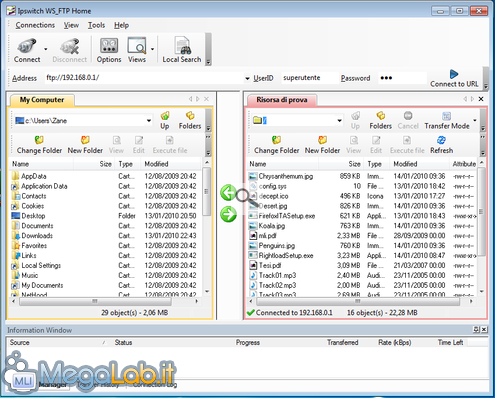495x398 pixels.
Task: Click the green right arrow to upload
Action: [228, 214]
